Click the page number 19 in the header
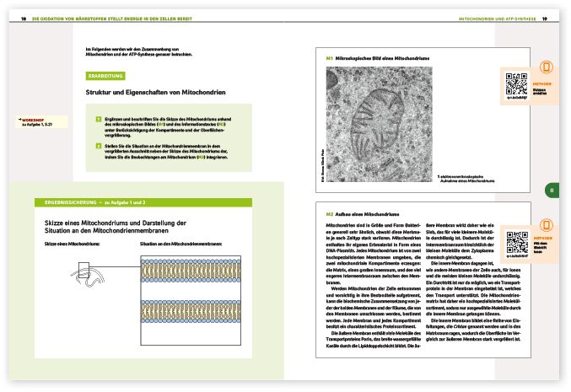The height and width of the screenshot is (392, 571). [x=544, y=19]
